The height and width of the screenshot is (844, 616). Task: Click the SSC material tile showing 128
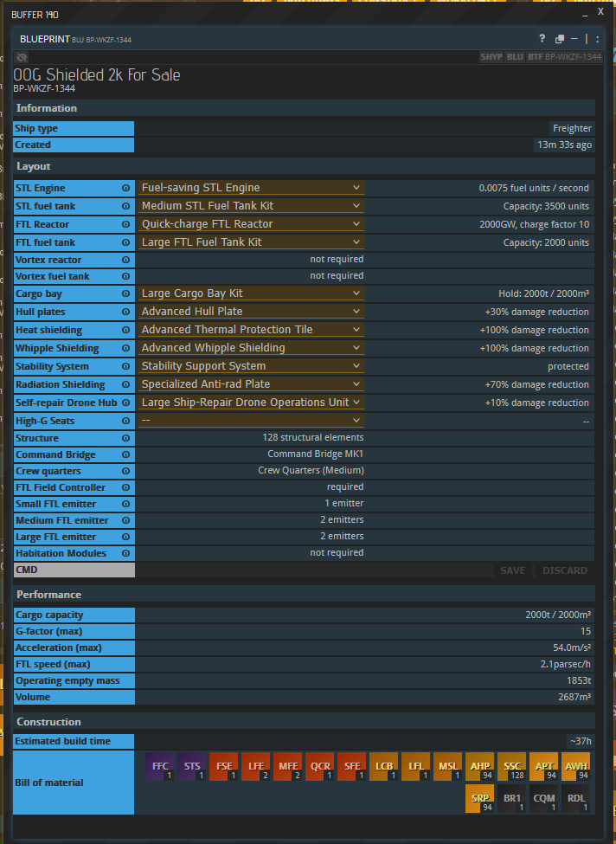coord(511,767)
